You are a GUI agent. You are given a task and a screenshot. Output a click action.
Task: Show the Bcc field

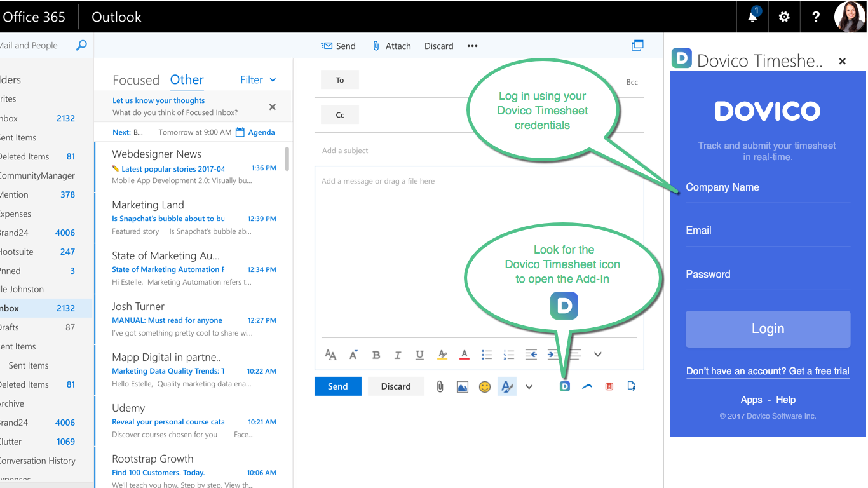pos(632,82)
